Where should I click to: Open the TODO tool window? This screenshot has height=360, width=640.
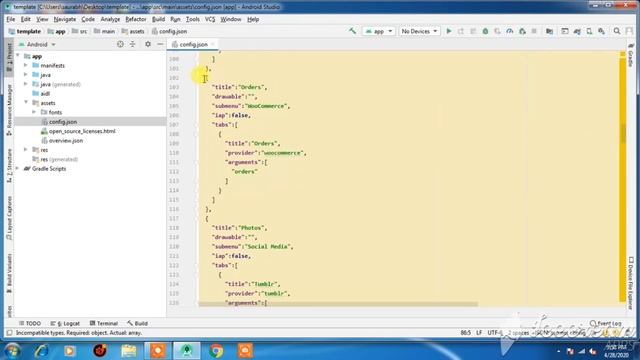tap(30, 323)
